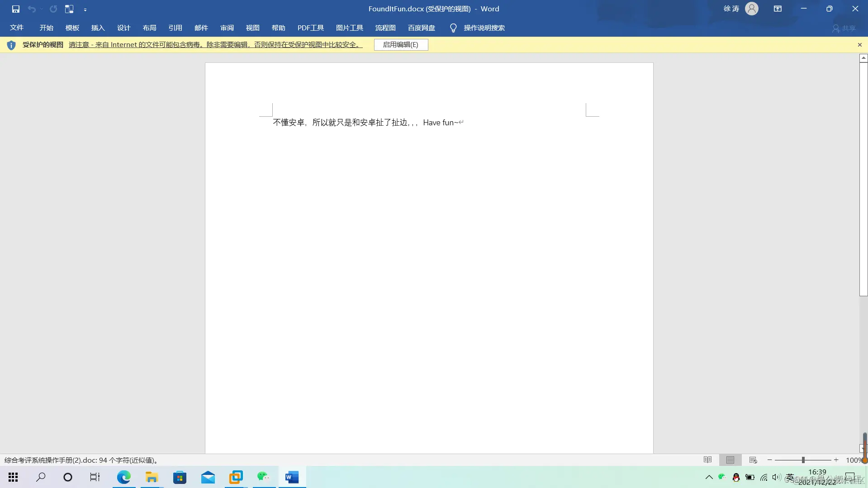Click the word count status bar text
This screenshot has width=868, height=488.
(x=82, y=460)
